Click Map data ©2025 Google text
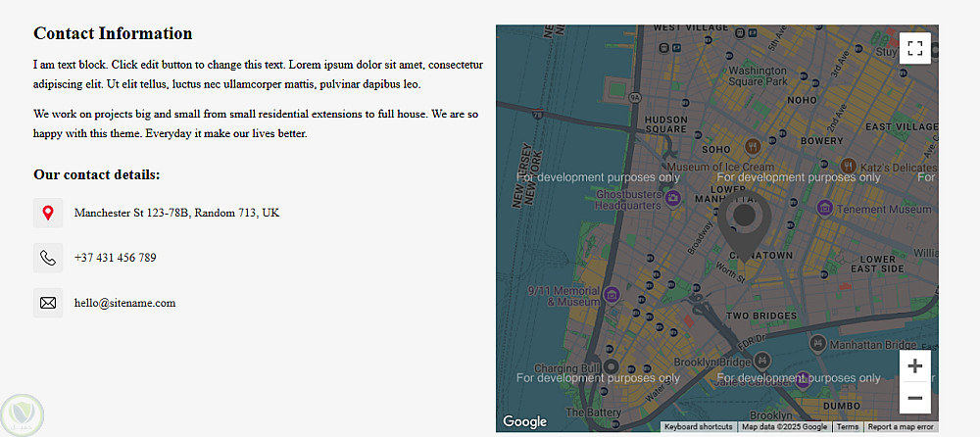This screenshot has height=437, width=980. 784,427
